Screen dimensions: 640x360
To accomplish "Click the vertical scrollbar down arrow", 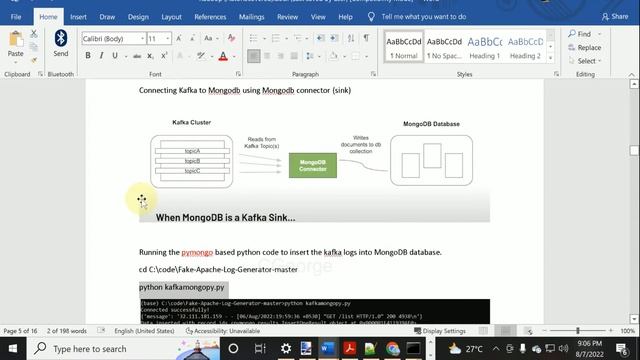I will [634, 319].
